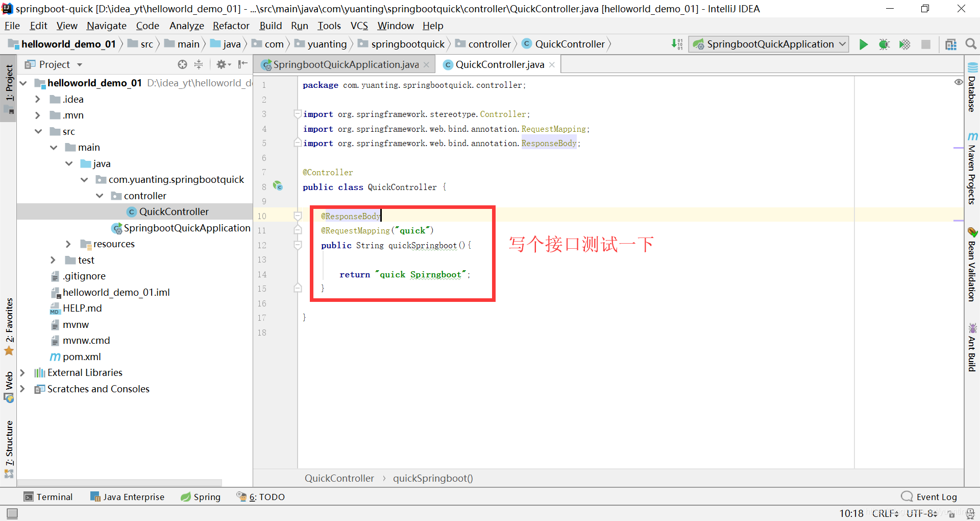
Task: Open Bean Validation side panel
Action: 972,265
